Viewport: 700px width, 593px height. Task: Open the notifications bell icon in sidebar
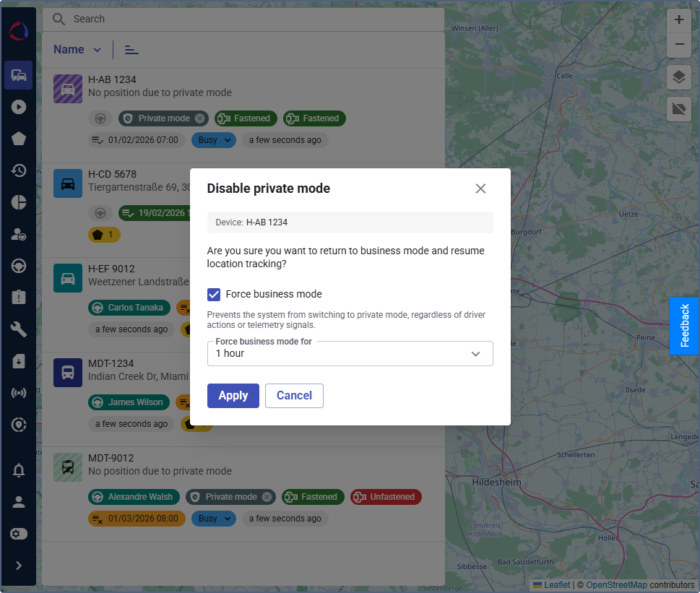click(18, 470)
